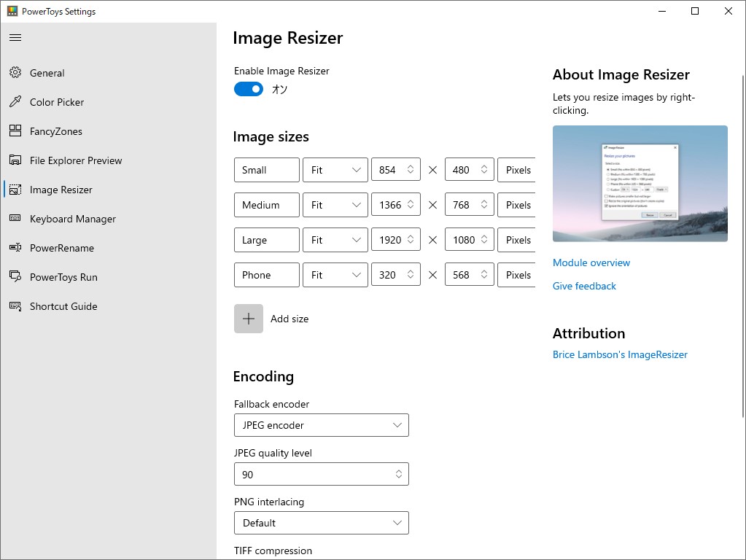Click the PowerToys Run icon
746x560 pixels.
[x=15, y=276]
